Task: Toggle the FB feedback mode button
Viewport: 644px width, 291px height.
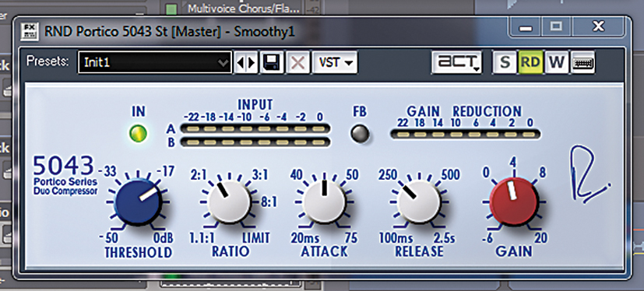Action: 360,134
